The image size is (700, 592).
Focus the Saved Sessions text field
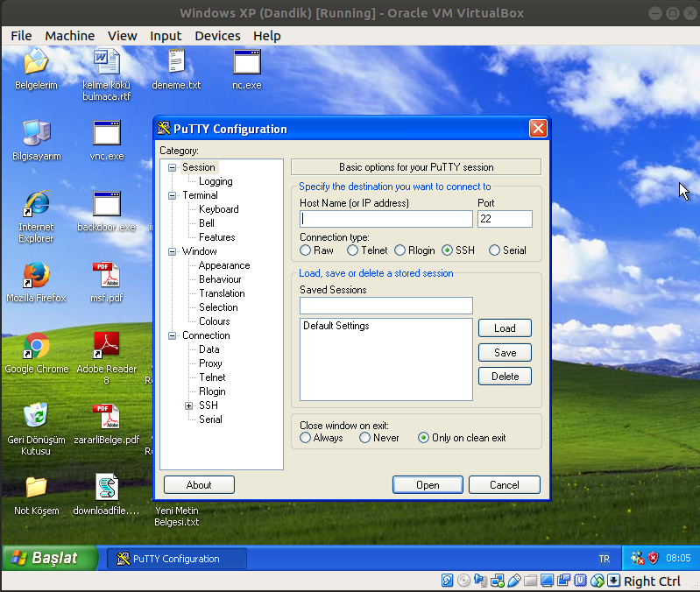(x=386, y=306)
